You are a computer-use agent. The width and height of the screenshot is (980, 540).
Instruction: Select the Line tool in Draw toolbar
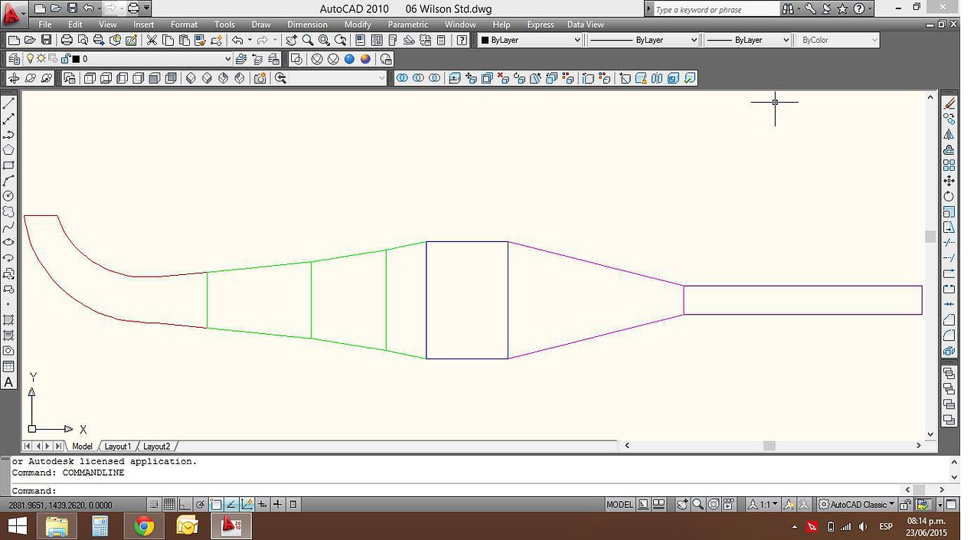pos(8,103)
